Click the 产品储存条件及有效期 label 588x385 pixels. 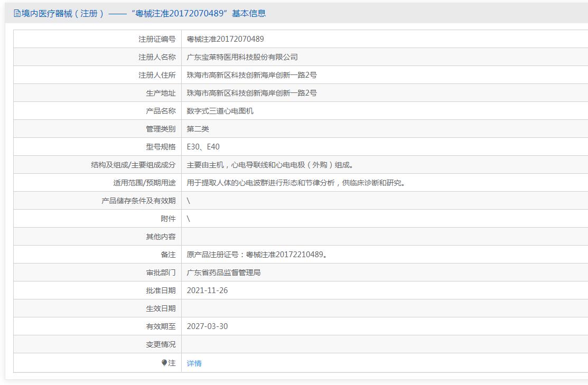[138, 201]
